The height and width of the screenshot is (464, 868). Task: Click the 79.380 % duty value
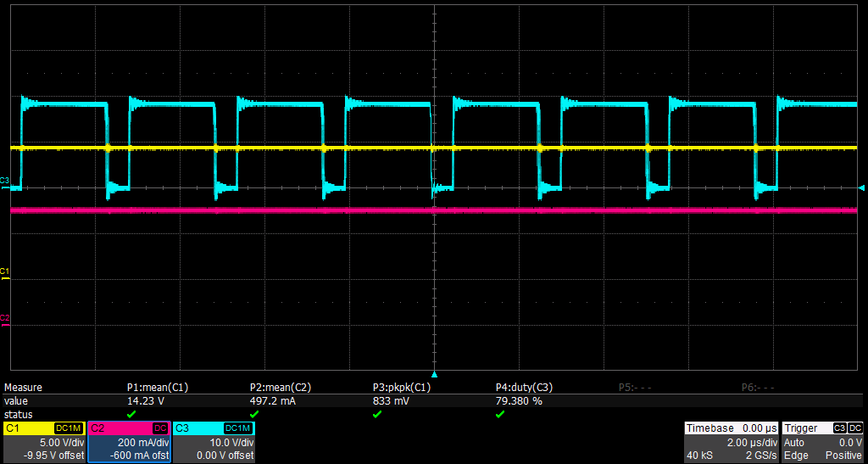click(519, 401)
